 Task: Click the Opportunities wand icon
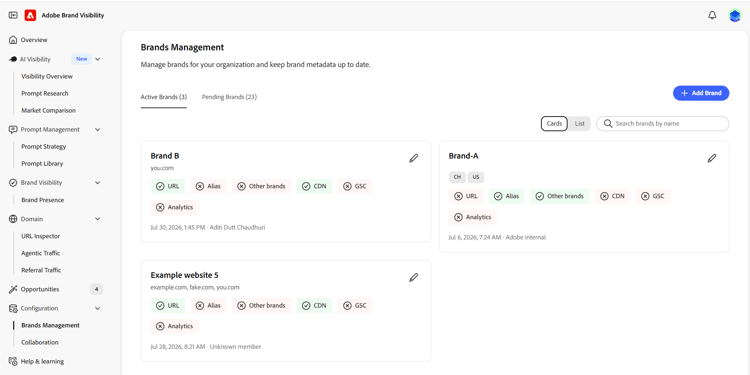(13, 289)
